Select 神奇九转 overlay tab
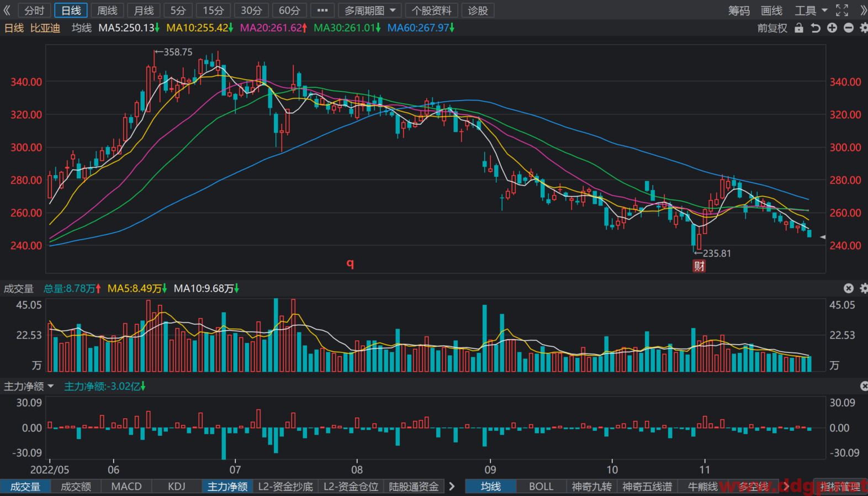The width and height of the screenshot is (868, 496). point(592,487)
